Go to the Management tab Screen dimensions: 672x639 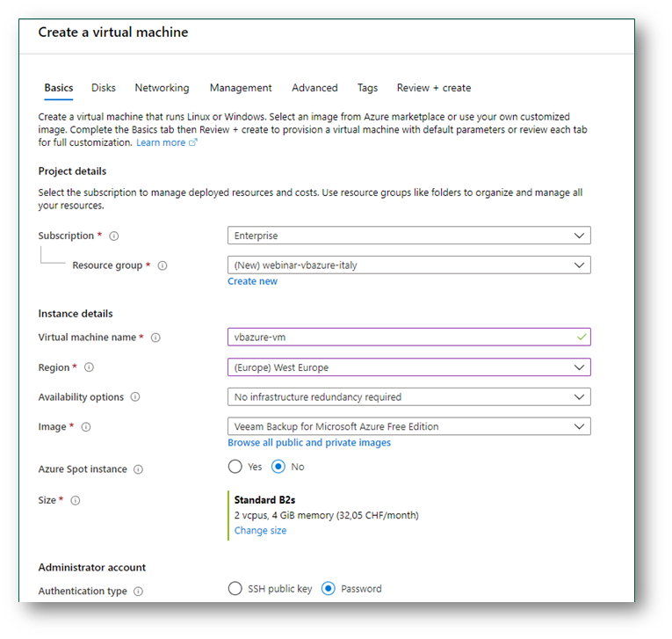241,88
